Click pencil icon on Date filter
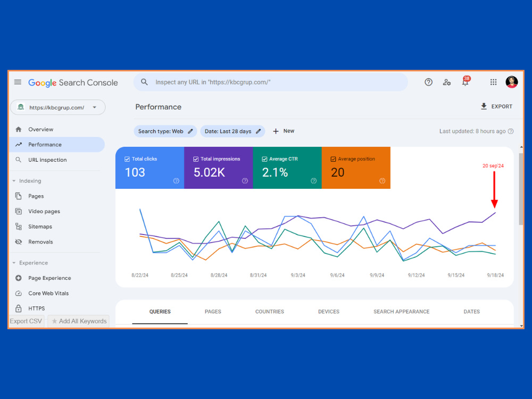The image size is (532, 399). 258,131
